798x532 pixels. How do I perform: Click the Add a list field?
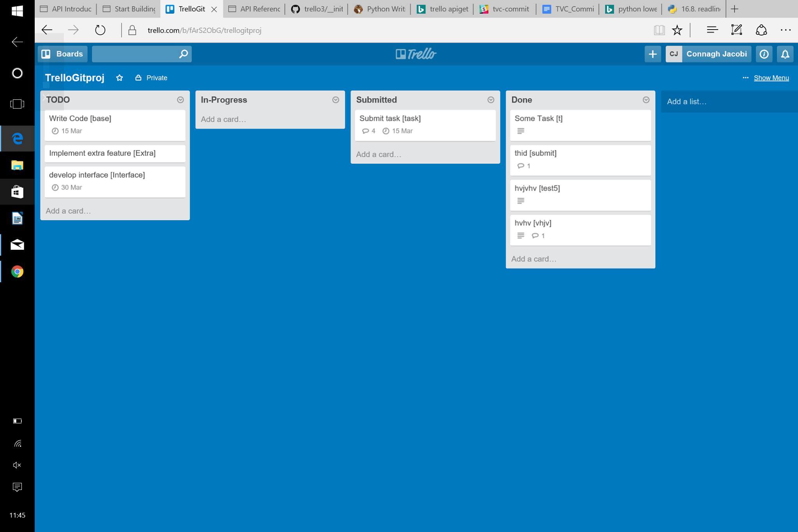click(728, 102)
